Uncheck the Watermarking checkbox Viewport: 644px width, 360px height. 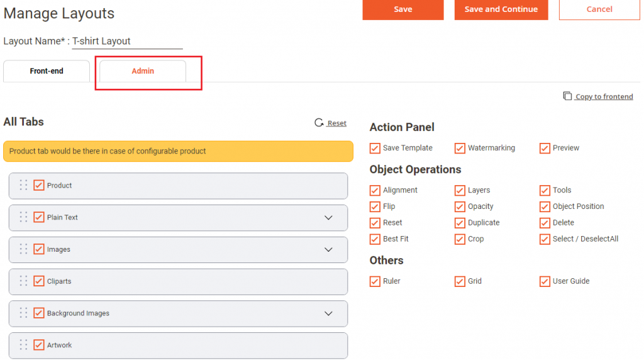coord(460,149)
